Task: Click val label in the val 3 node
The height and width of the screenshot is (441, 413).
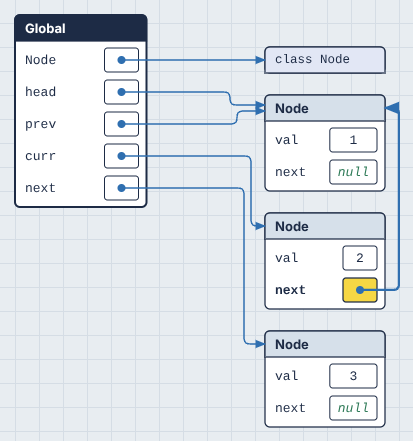Action: (x=287, y=376)
